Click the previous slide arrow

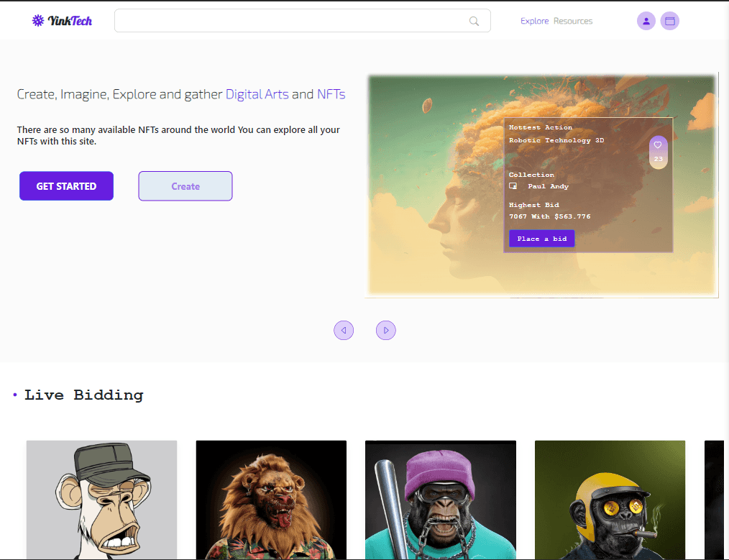[x=344, y=330]
